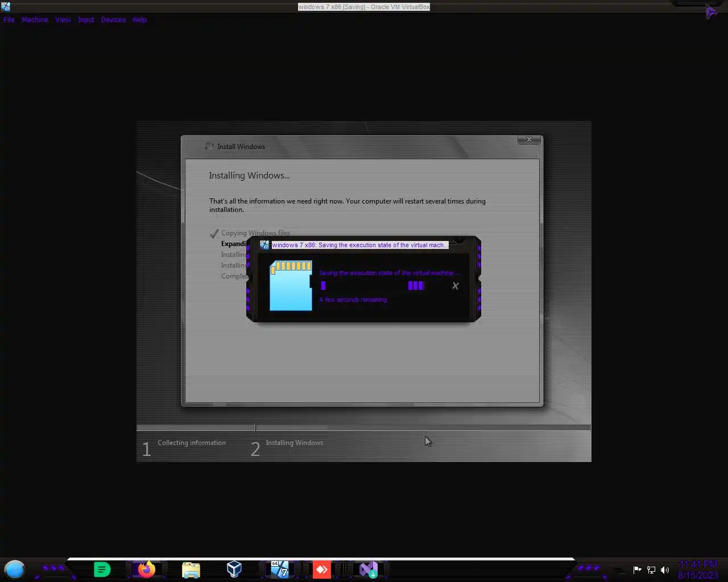This screenshot has width=728, height=582.
Task: Switch to the Windows 7 VM taskbar item
Action: pos(279,569)
